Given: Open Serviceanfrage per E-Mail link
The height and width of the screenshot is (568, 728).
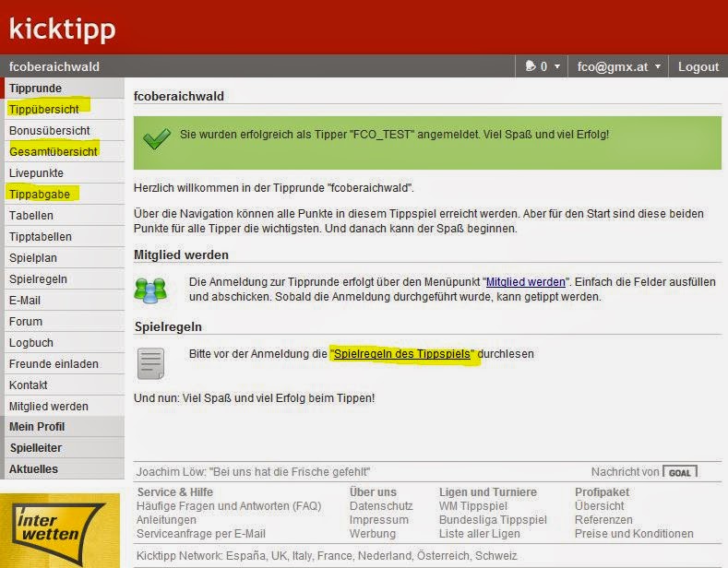Looking at the screenshot, I should (x=201, y=534).
